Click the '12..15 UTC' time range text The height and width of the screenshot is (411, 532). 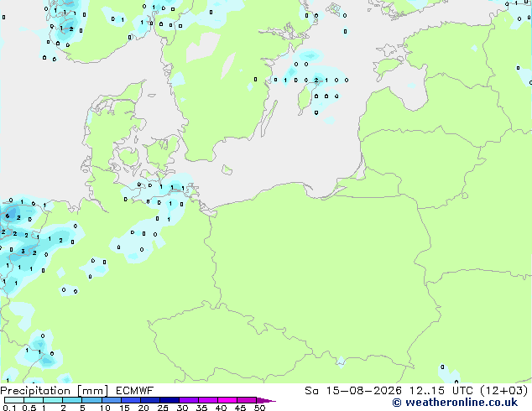[x=441, y=391]
